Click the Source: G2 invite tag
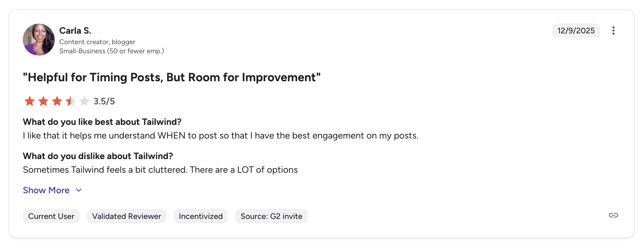Screen dimensions: 644x244 click(x=271, y=216)
